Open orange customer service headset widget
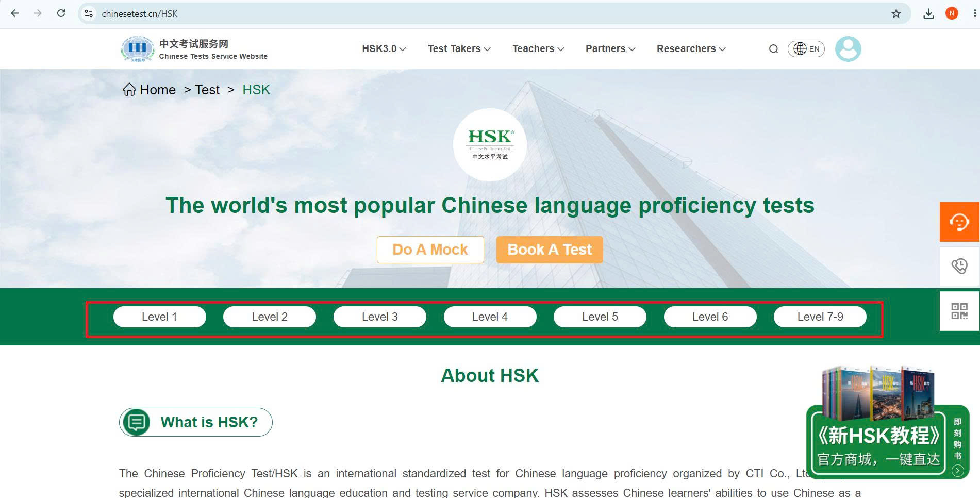The height and width of the screenshot is (498, 980). pyautogui.click(x=959, y=222)
